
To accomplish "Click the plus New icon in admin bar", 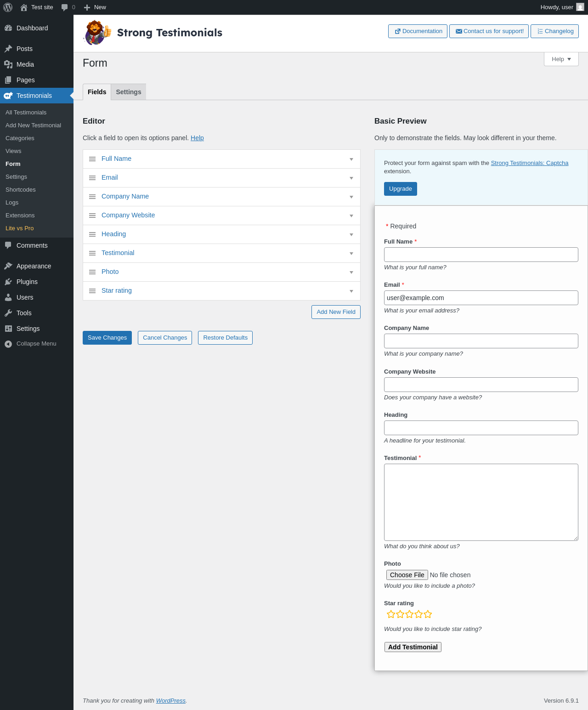I will (x=87, y=7).
